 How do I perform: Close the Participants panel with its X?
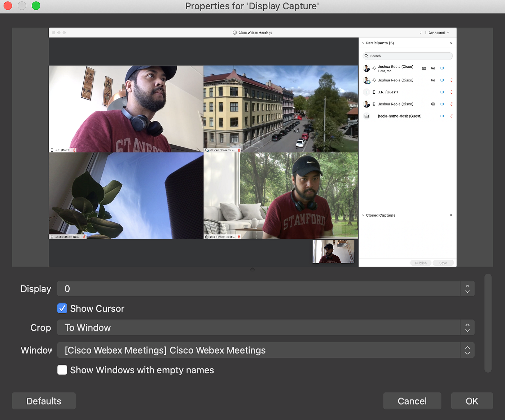[451, 43]
